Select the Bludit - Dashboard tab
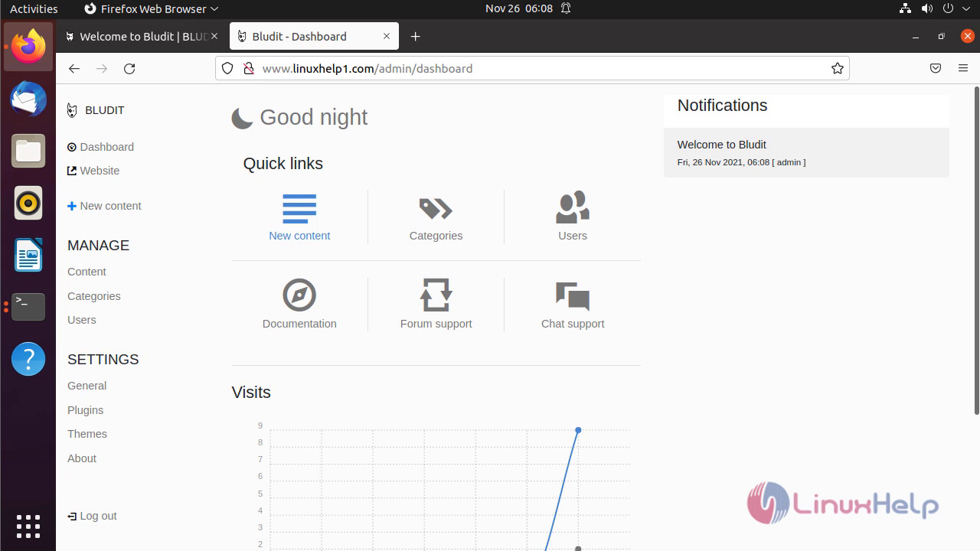 click(x=314, y=36)
